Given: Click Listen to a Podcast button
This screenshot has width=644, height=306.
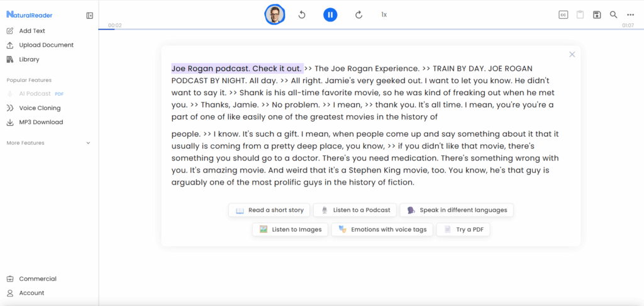Looking at the screenshot, I should pyautogui.click(x=355, y=210).
